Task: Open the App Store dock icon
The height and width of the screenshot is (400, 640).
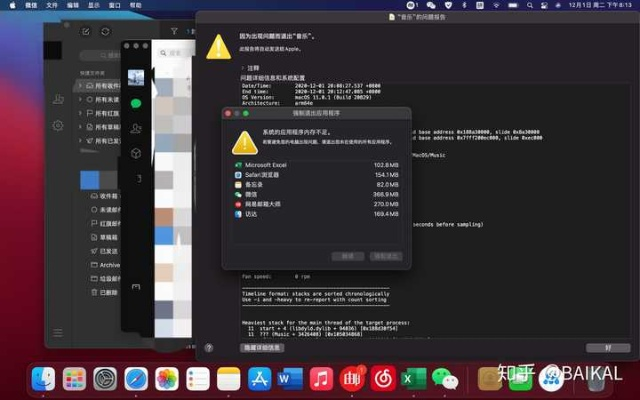Action: (x=259, y=379)
